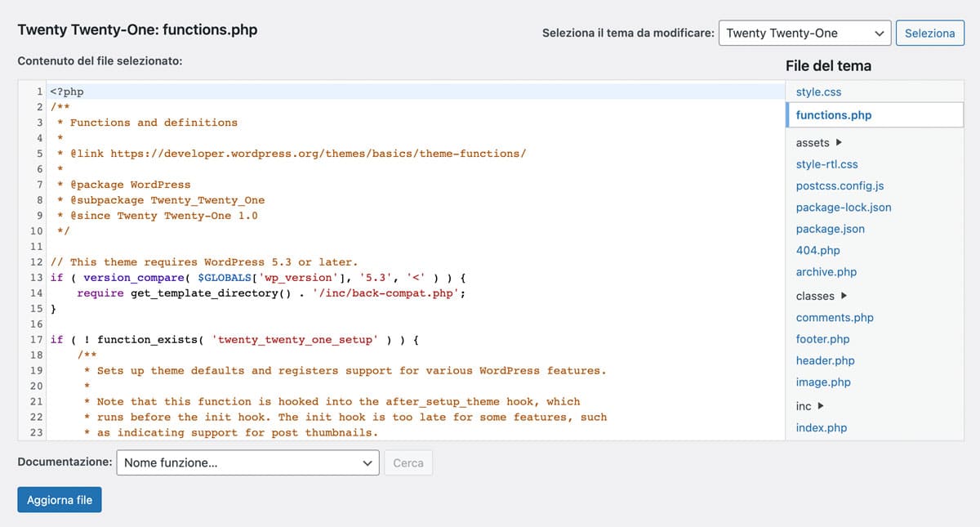Expand the classes folder
Viewport: 980px width, 527px height.
click(822, 296)
